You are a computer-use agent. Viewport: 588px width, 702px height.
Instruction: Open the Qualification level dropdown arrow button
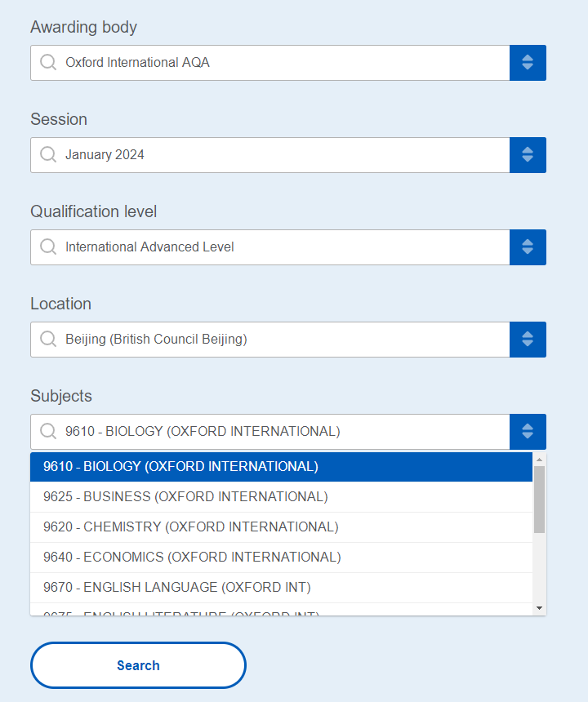point(528,247)
